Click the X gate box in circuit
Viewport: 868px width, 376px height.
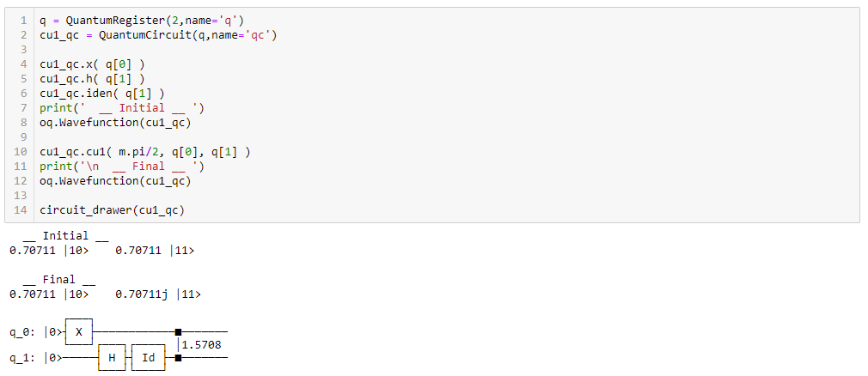pos(79,331)
